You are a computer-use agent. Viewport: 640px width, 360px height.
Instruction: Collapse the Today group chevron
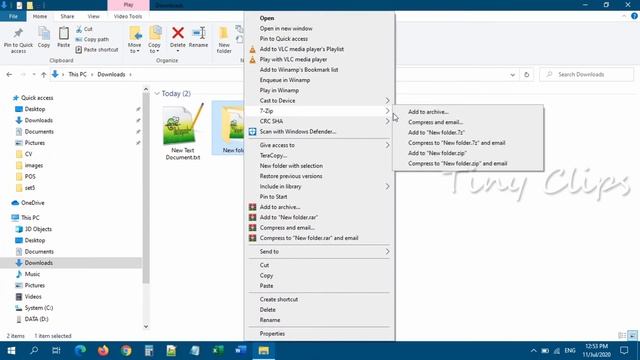pyautogui.click(x=157, y=93)
